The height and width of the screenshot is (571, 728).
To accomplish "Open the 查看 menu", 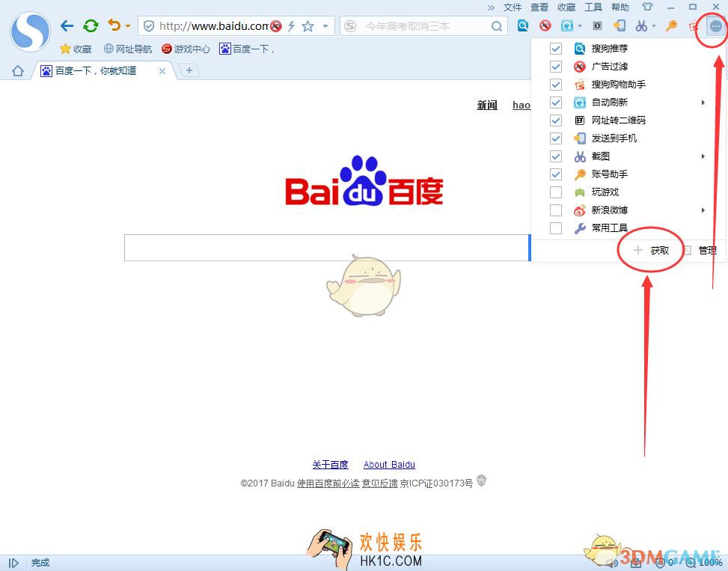I will (x=539, y=7).
